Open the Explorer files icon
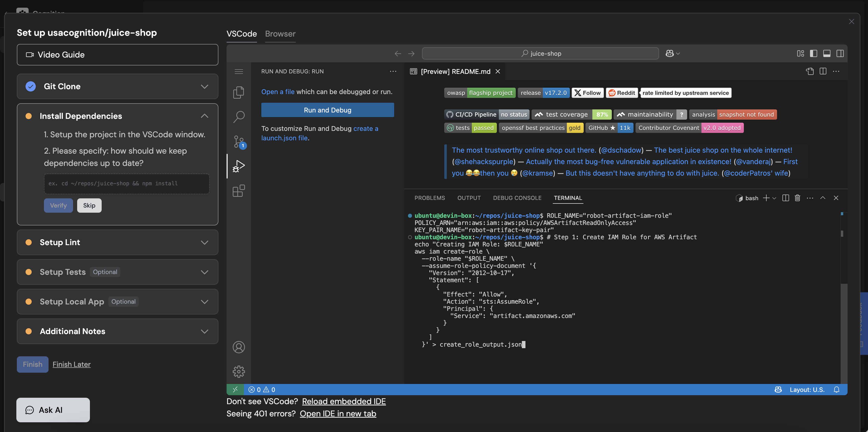Viewport: 868px width, 432px height. point(239,92)
